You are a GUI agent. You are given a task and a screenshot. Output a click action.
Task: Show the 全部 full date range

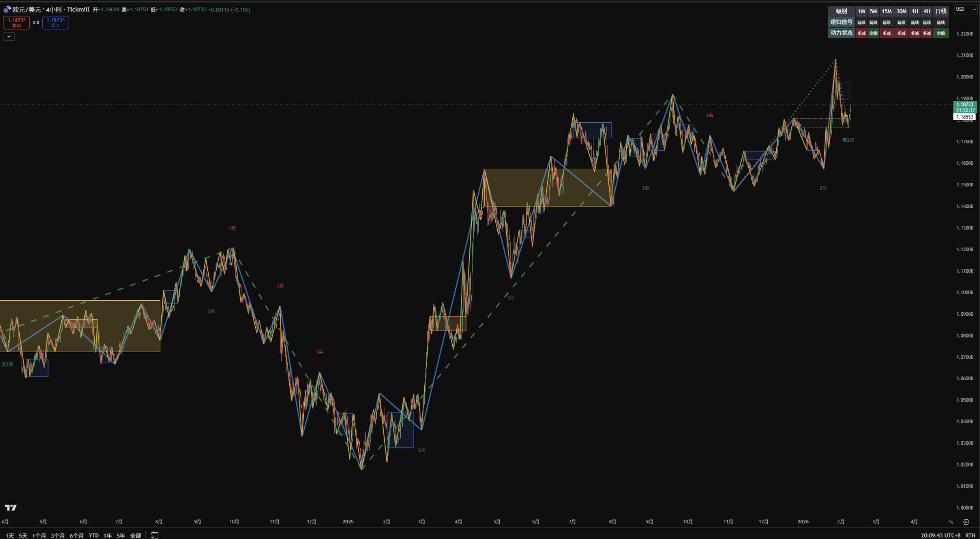click(x=136, y=535)
